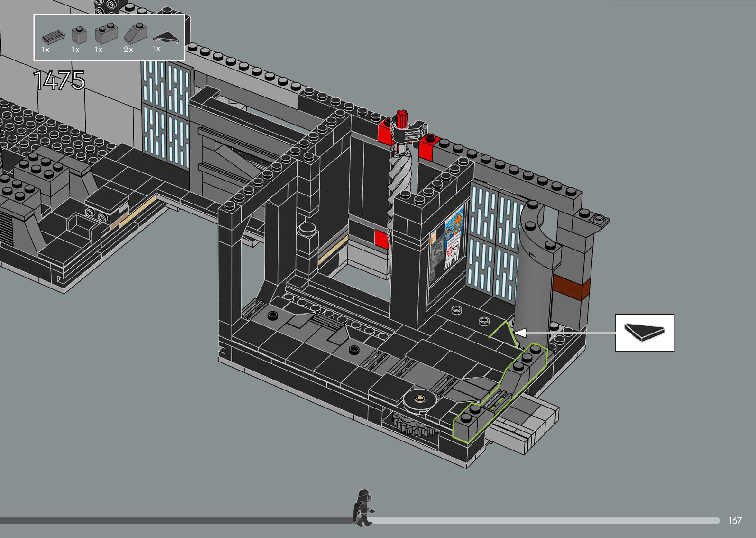Screen dimensions: 756x538
Task: Click the "2x" quantity label
Action: click(128, 50)
